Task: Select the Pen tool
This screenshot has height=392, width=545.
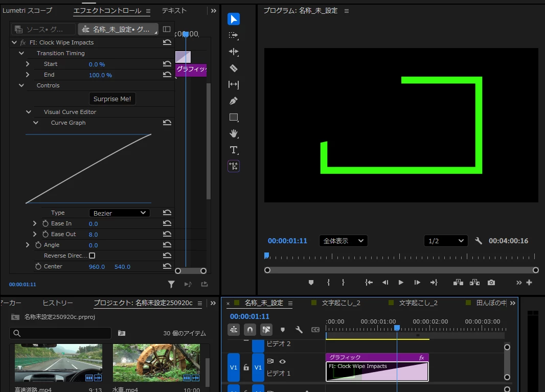Action: click(x=234, y=101)
